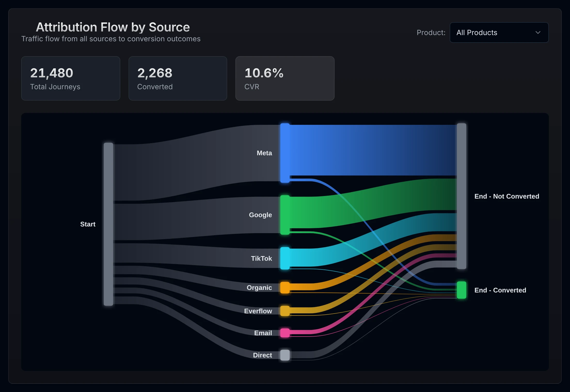This screenshot has width=570, height=392.
Task: Click the End - Not Converted node bar
Action: tap(462, 196)
